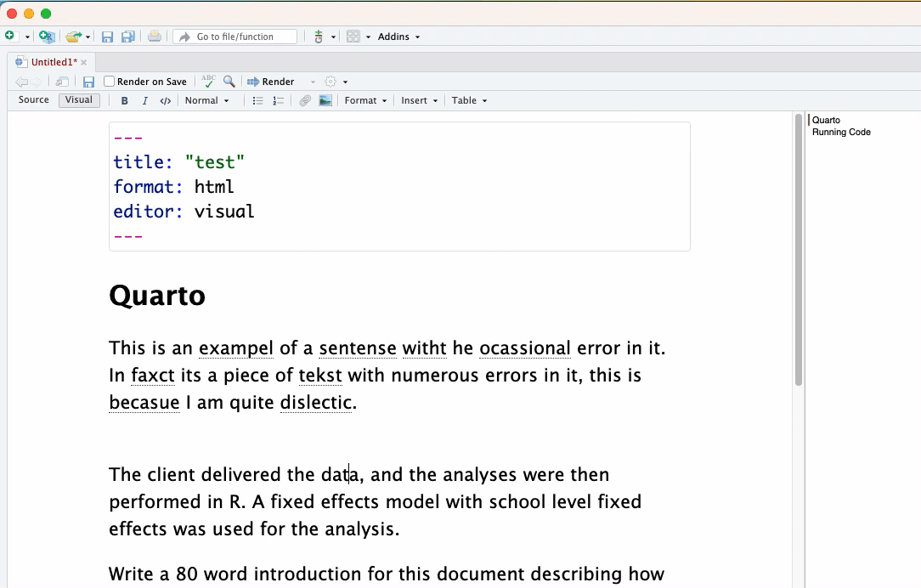The height and width of the screenshot is (588, 921).
Task: Insert a bulleted list
Action: (257, 100)
